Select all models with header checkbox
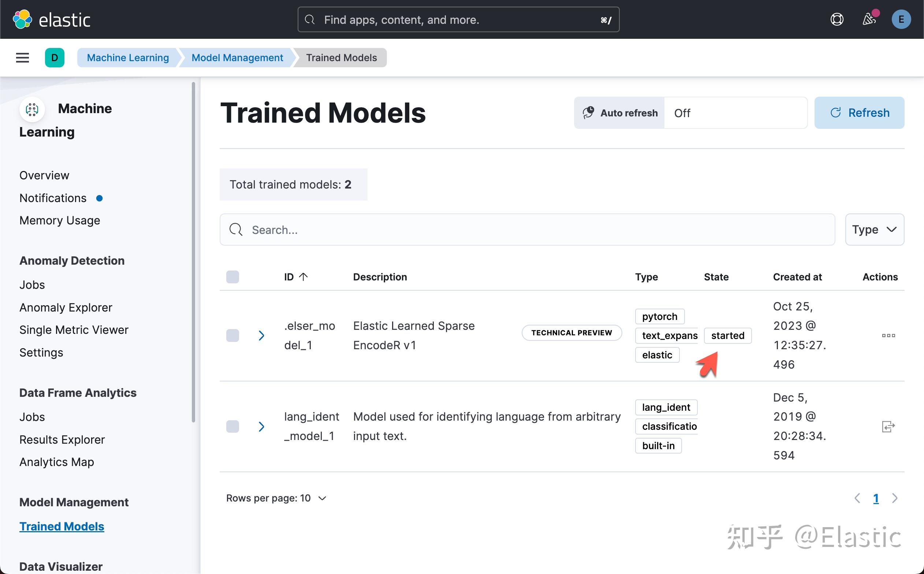This screenshot has width=924, height=574. pos(233,277)
